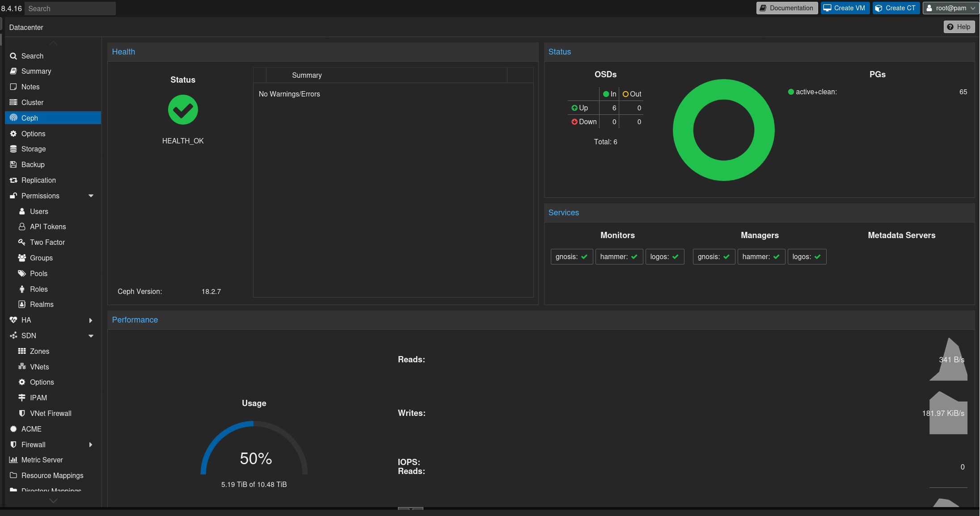Open the Documentation button
This screenshot has height=516, width=980.
[787, 8]
